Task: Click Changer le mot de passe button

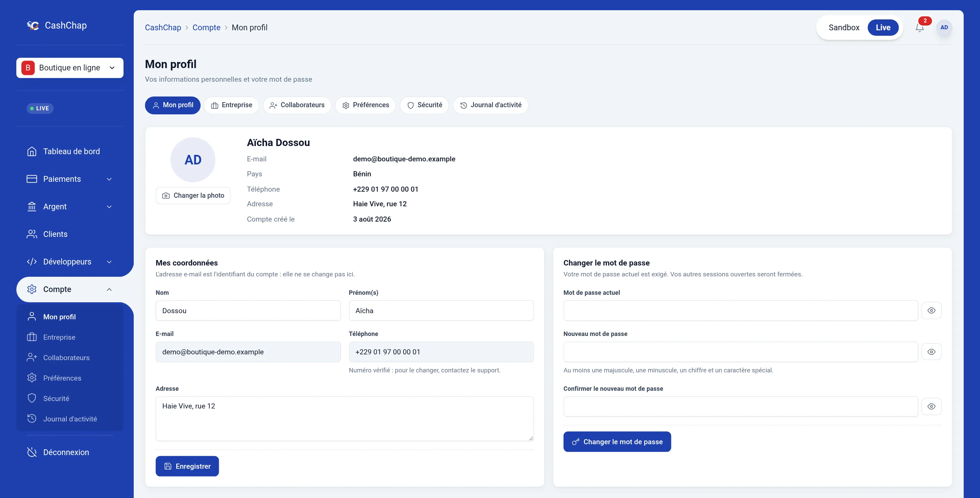Action: click(617, 442)
